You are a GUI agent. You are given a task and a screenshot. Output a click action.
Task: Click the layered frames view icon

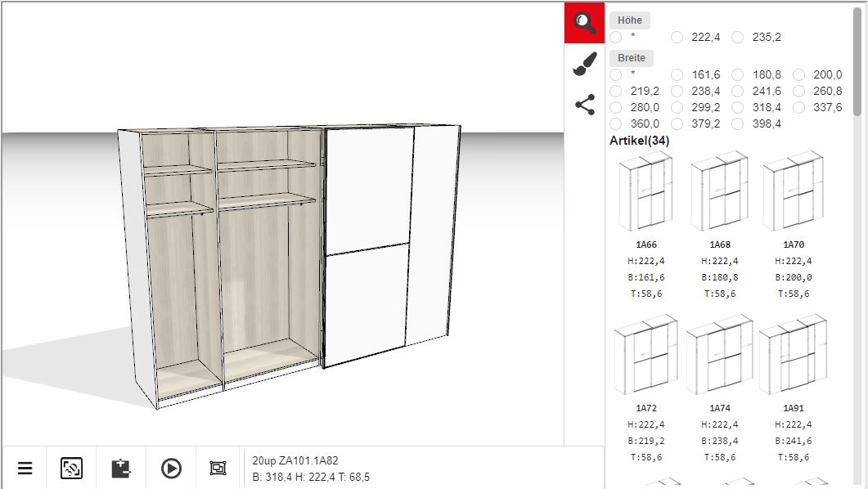[218, 468]
